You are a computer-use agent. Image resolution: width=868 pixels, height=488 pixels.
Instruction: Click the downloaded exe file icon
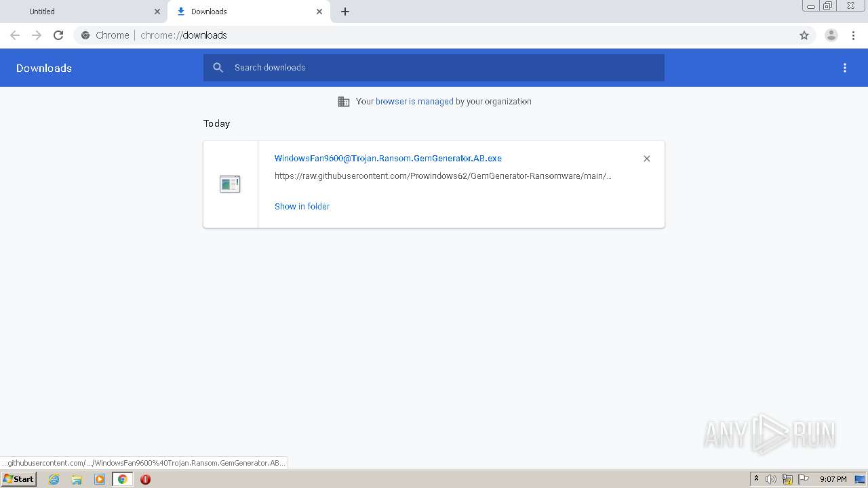tap(230, 184)
